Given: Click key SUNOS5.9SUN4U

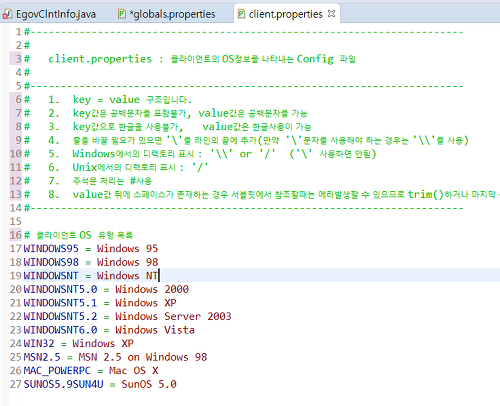Looking at the screenshot, I should [63, 384].
